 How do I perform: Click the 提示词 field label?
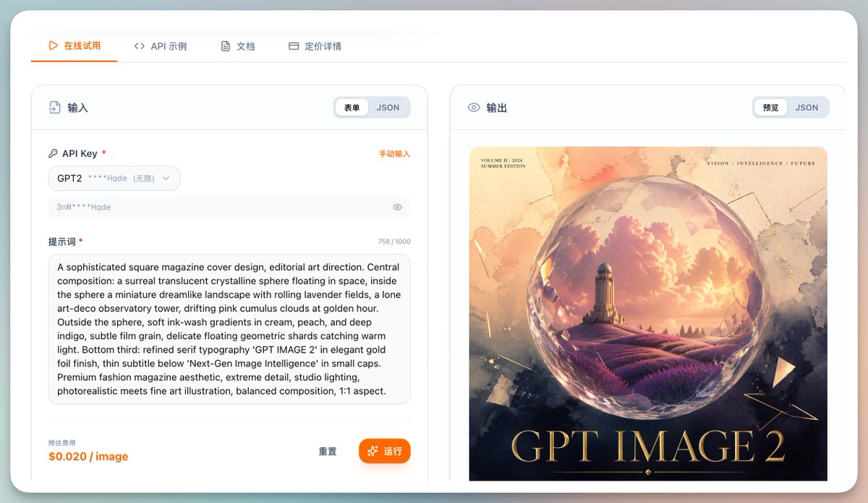[x=62, y=241]
